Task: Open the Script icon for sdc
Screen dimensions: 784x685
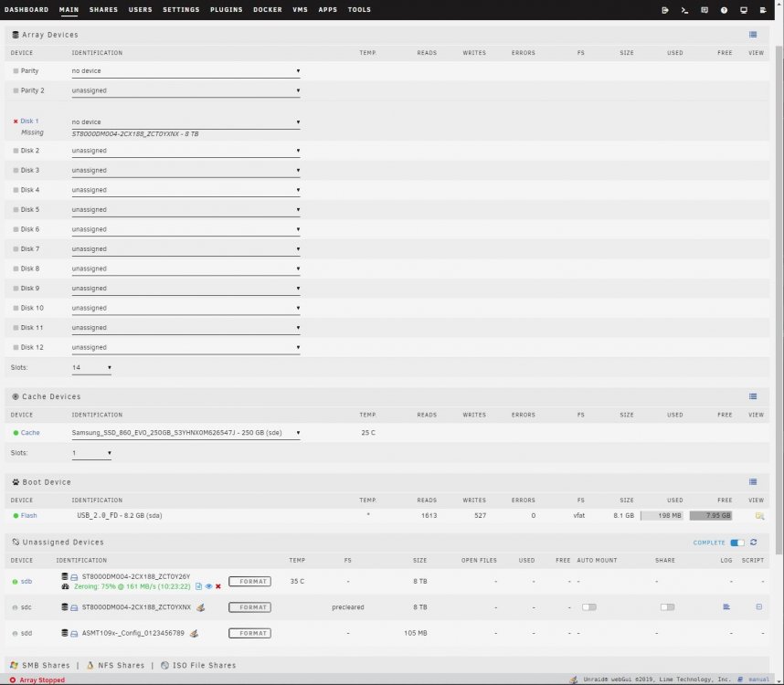Action: click(759, 607)
